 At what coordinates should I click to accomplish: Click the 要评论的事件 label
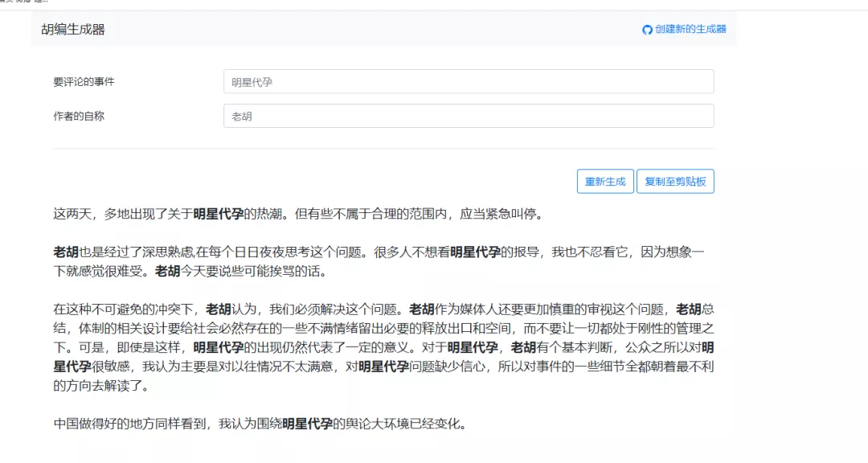pos(84,82)
